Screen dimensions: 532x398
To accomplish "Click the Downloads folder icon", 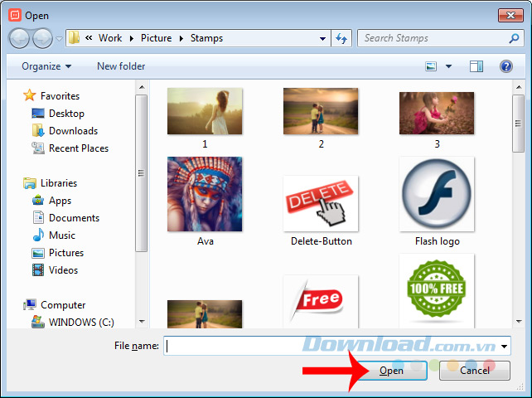I will 37,130.
